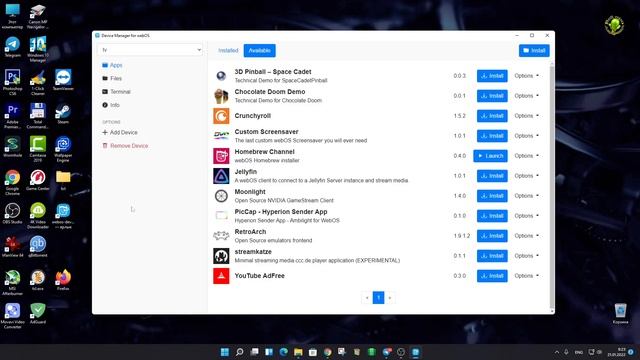This screenshot has width=640, height=360.
Task: Click the pink Homebrew Channel icon
Action: pyautogui.click(x=221, y=156)
